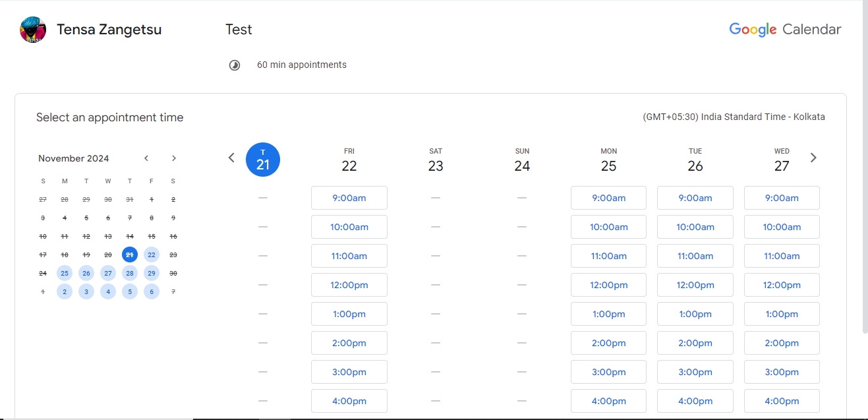
Task: Select the 11:00am slot on Wednesday 27
Action: pos(782,256)
